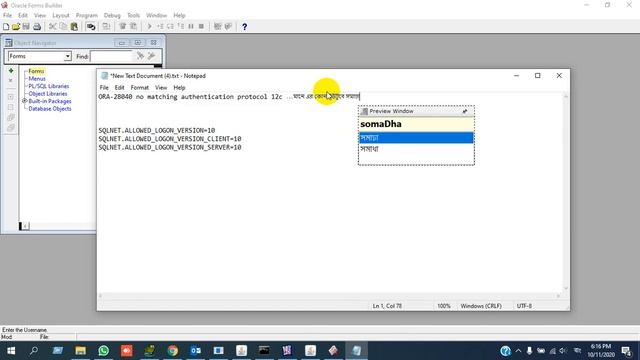The height and width of the screenshot is (360, 640).
Task: Click the Open folder toolbar icon
Action: pyautogui.click(x=16, y=27)
